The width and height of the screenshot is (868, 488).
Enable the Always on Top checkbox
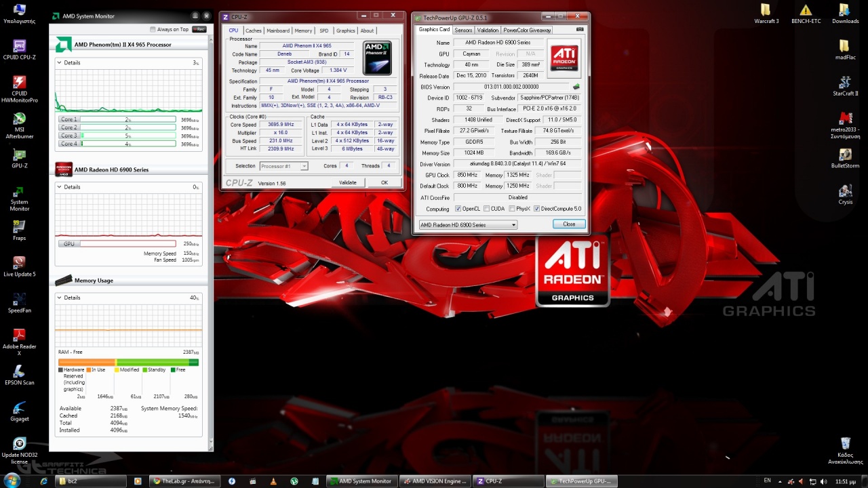point(153,29)
